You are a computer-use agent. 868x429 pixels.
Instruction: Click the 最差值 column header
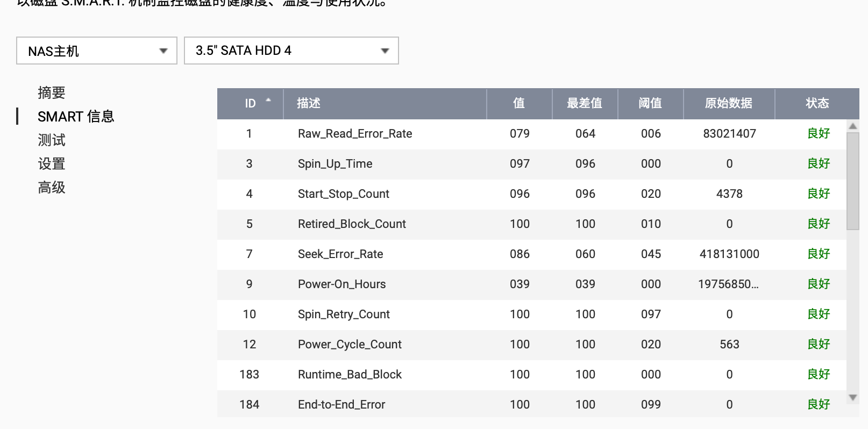coord(585,103)
